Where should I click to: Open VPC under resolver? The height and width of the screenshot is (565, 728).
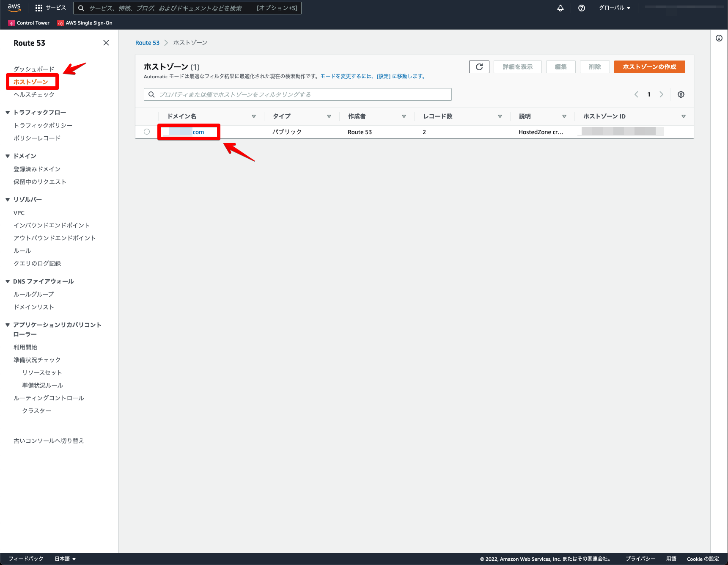click(x=19, y=213)
